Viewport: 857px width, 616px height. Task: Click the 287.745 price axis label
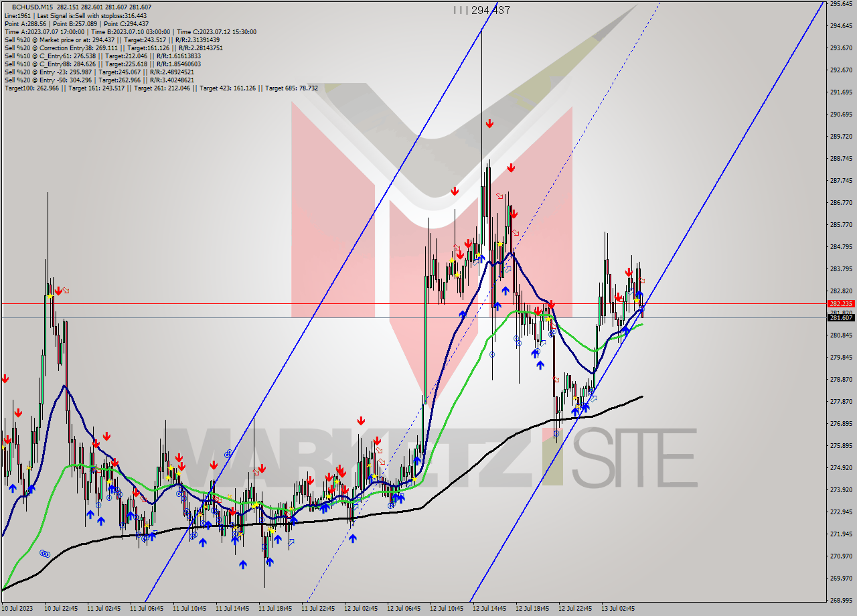[x=842, y=181]
